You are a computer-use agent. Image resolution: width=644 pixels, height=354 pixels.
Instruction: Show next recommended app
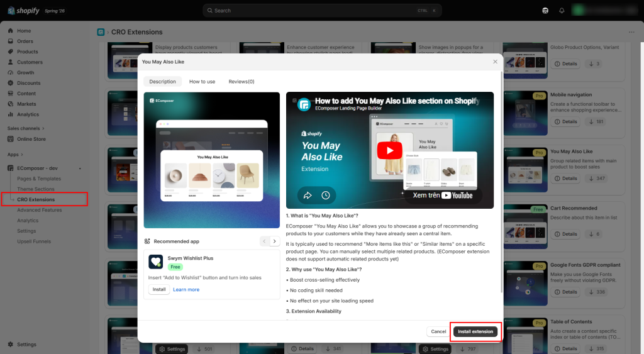[x=275, y=241]
